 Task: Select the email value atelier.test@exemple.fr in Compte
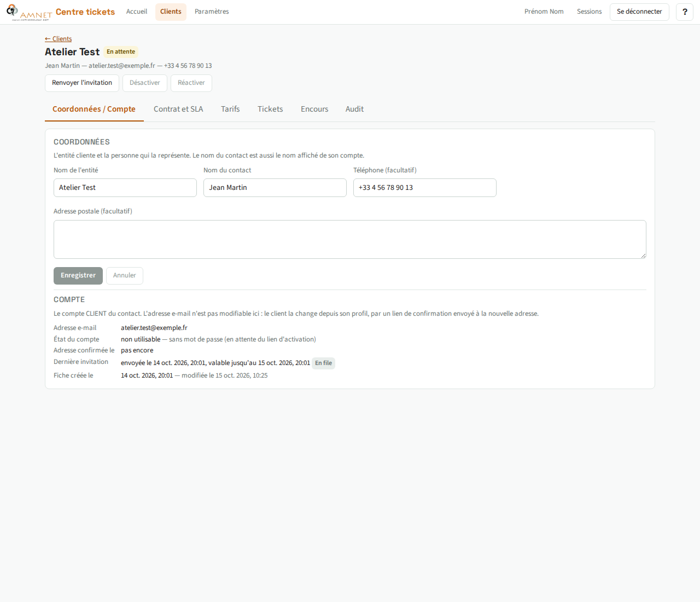pyautogui.click(x=154, y=328)
